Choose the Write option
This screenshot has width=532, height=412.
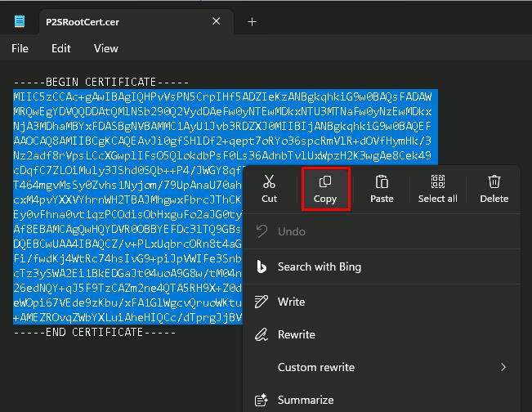[x=292, y=302]
